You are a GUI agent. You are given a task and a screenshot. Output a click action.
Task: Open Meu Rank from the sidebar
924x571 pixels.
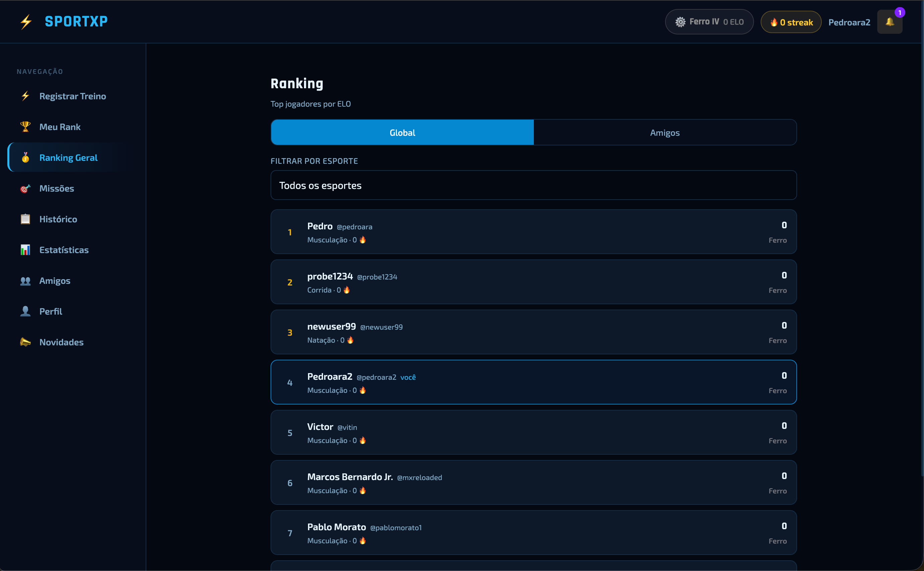pos(72,126)
